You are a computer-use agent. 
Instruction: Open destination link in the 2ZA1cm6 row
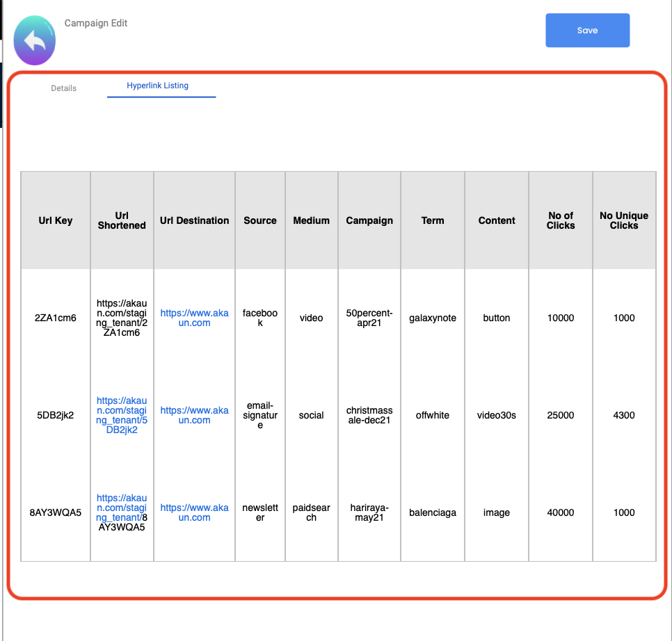tap(194, 318)
